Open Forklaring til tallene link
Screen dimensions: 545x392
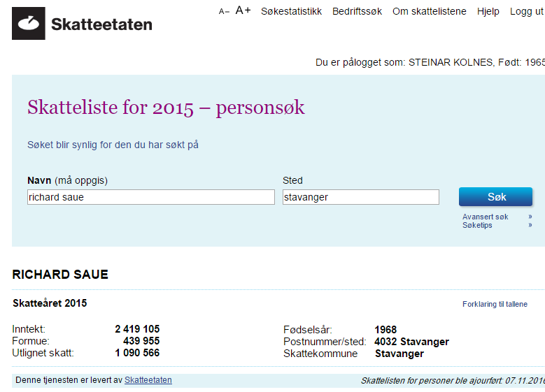point(495,304)
